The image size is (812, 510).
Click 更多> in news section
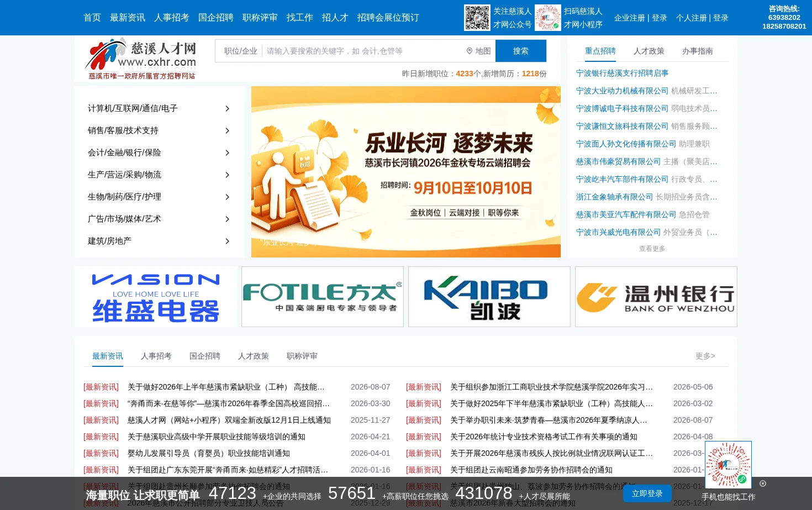pyautogui.click(x=705, y=356)
